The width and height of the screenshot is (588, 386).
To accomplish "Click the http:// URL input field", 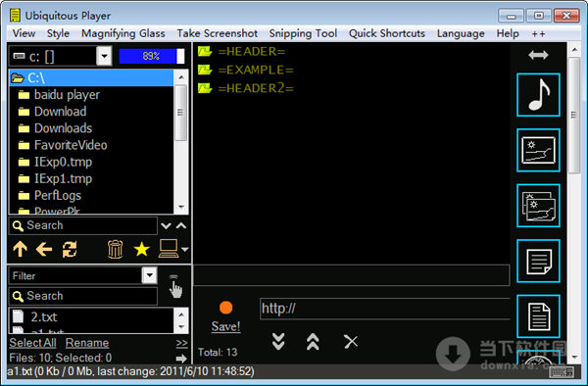I will [385, 309].
